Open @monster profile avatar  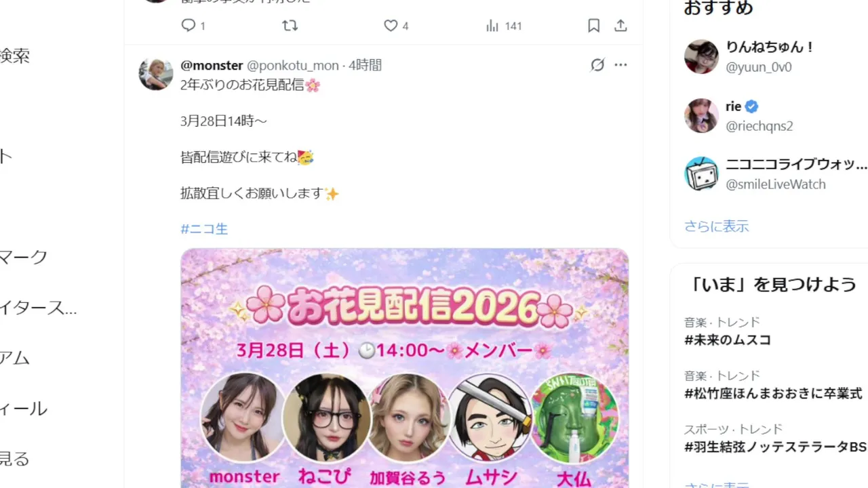[156, 74]
